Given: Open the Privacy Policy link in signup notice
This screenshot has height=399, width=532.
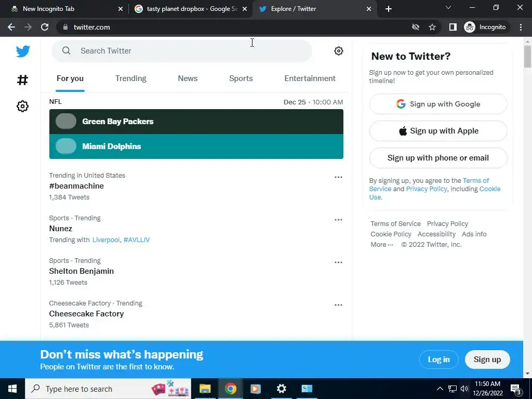Looking at the screenshot, I should [427, 189].
